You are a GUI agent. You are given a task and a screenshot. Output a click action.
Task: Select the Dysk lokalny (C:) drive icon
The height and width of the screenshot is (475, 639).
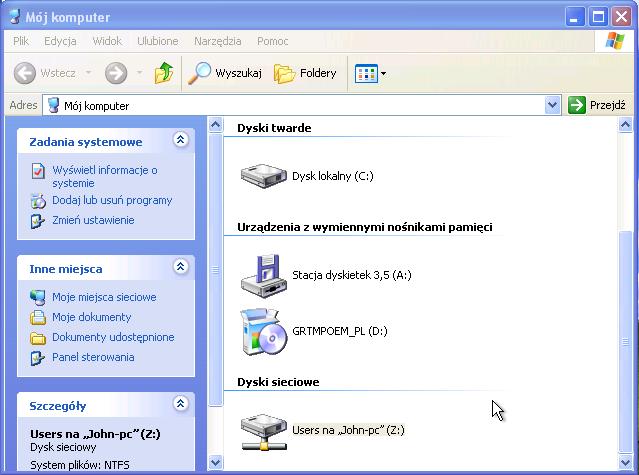[x=263, y=176]
